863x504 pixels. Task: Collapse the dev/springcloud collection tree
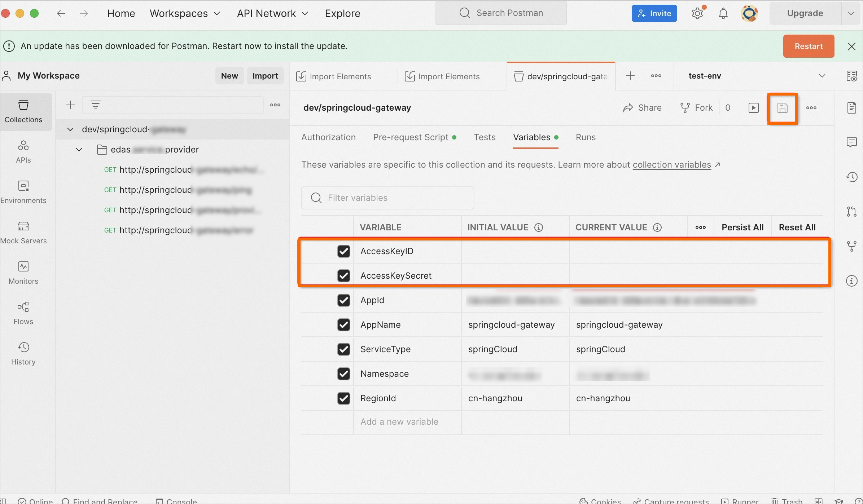(70, 129)
